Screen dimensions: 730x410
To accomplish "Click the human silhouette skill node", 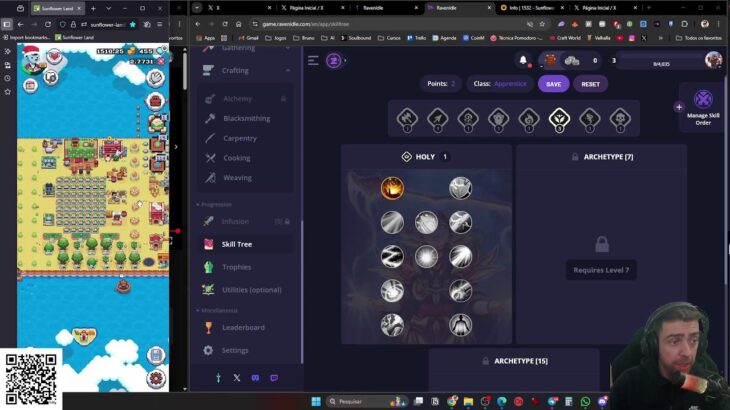I will click(460, 325).
